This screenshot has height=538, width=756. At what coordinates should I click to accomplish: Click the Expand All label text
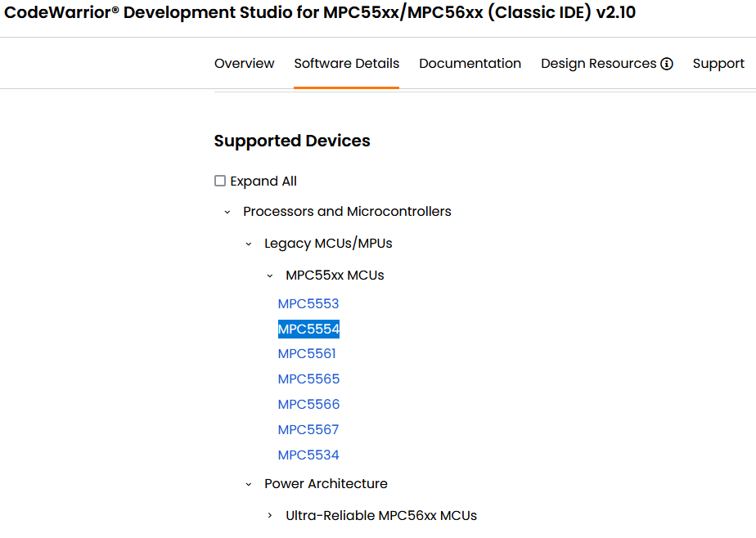click(263, 181)
